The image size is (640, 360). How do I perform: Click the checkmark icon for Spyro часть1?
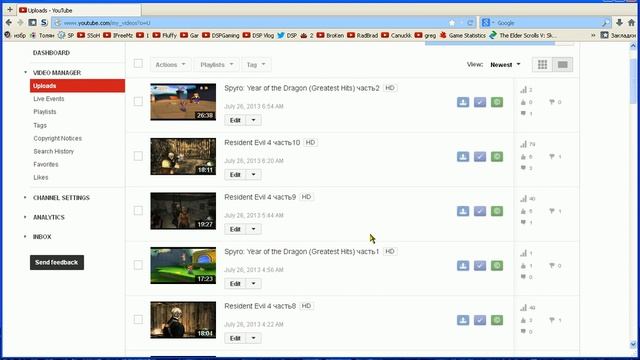(x=480, y=266)
